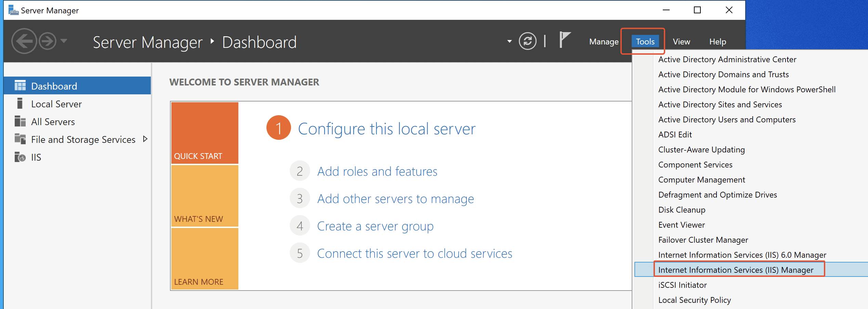Click the orange step 1 circle

(x=279, y=127)
